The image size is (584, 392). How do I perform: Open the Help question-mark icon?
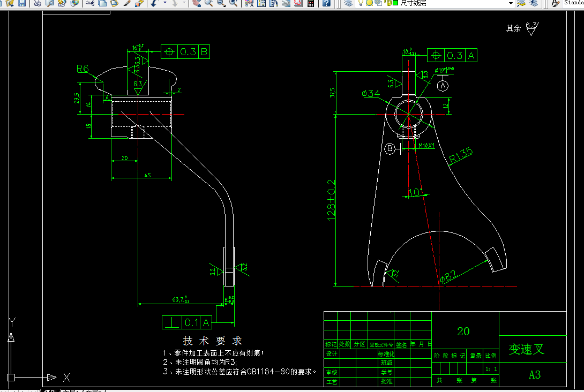[x=325, y=4]
